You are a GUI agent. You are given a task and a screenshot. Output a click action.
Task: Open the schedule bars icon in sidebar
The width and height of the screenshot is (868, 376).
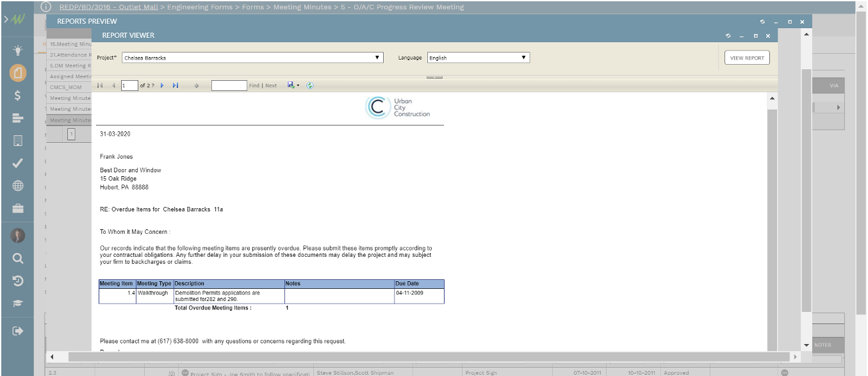click(x=18, y=118)
